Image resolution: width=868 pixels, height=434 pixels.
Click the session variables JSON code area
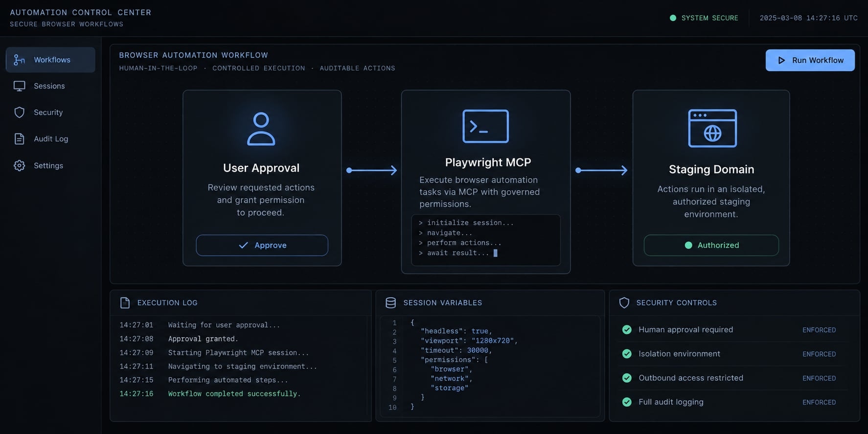coord(490,366)
